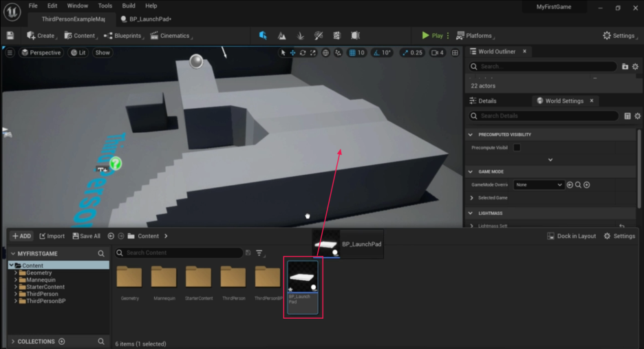
Task: Select the BP_LaunchPad asset thumbnail
Action: [x=303, y=277]
